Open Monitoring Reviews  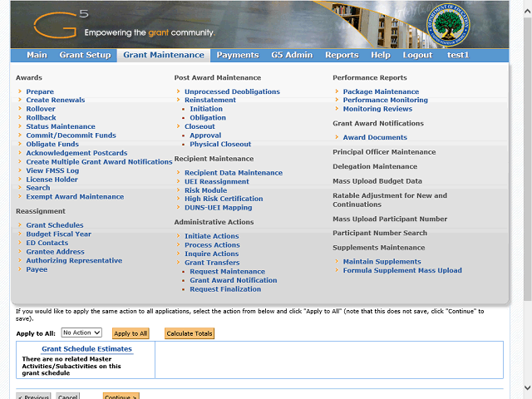(377, 109)
